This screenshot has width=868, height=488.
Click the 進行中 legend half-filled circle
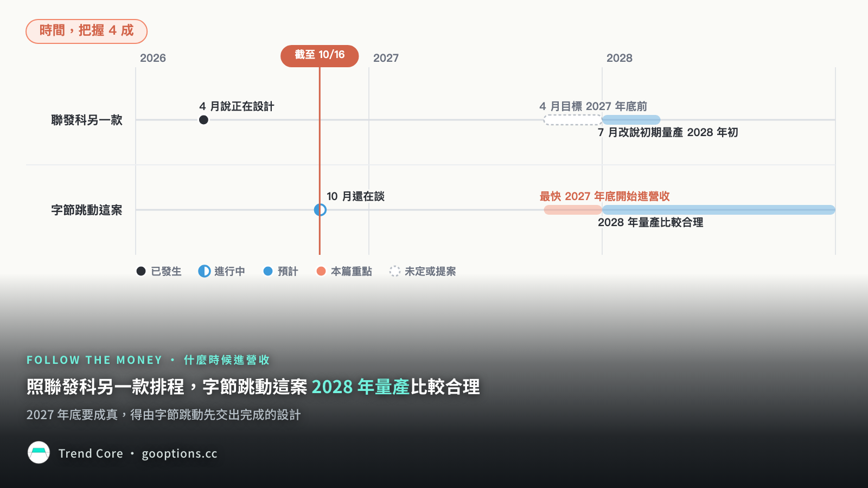pos(205,271)
